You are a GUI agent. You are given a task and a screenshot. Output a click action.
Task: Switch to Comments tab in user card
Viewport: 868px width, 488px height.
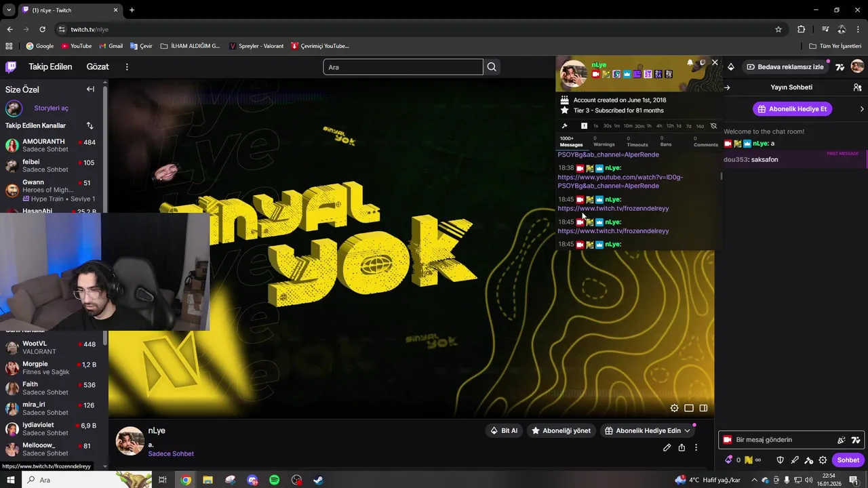705,141
